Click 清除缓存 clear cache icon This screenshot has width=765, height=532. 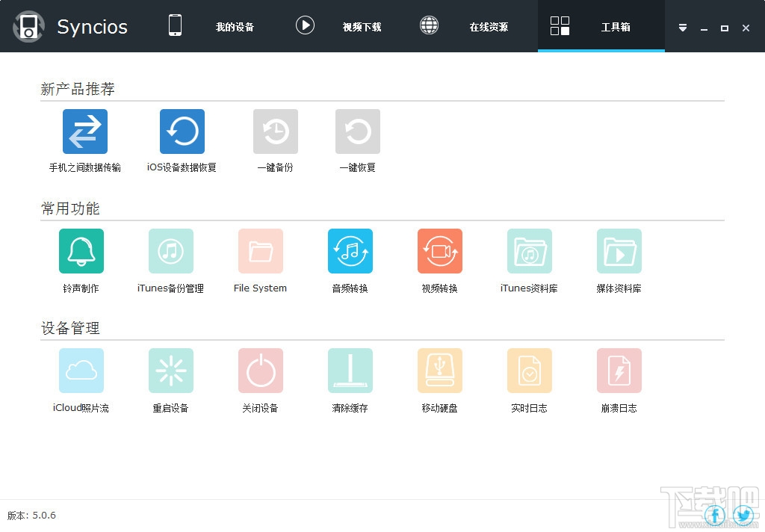tap(350, 371)
